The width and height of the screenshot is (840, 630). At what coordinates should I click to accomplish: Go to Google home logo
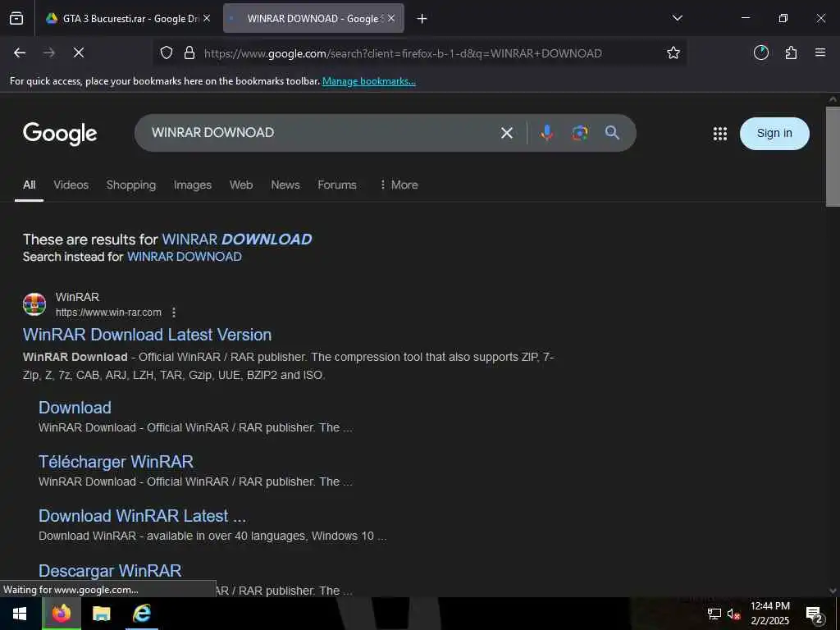60,134
